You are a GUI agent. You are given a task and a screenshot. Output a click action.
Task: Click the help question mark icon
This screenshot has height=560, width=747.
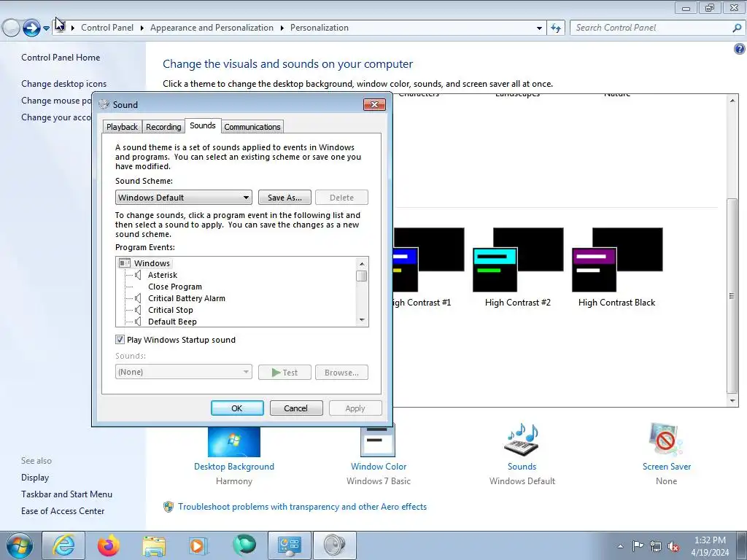coord(739,49)
